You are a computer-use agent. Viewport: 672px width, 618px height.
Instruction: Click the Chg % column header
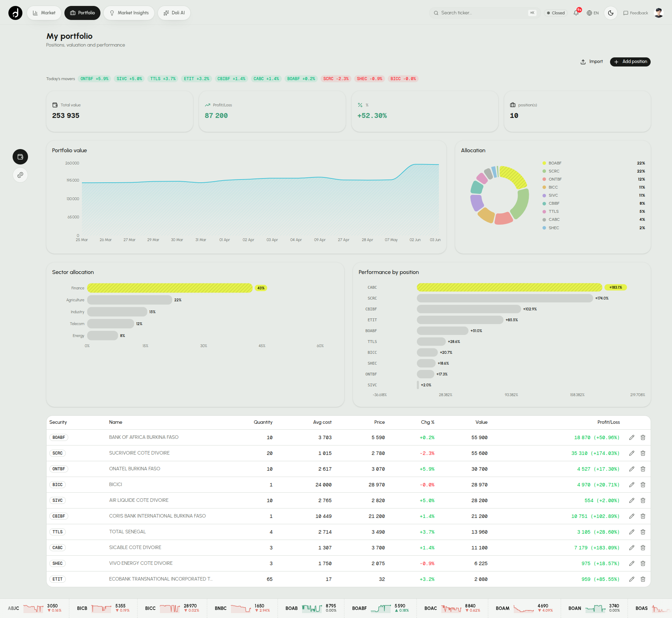[x=428, y=422]
